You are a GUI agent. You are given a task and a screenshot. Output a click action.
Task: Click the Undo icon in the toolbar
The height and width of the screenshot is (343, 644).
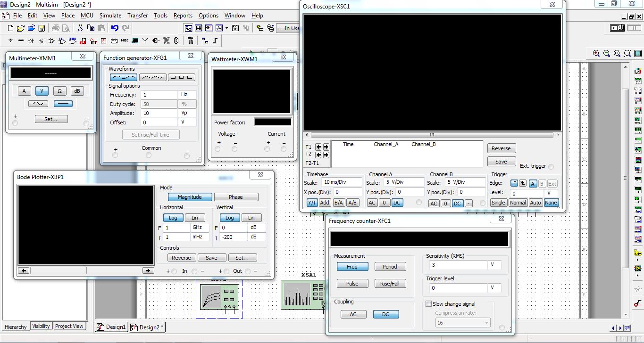click(x=114, y=28)
